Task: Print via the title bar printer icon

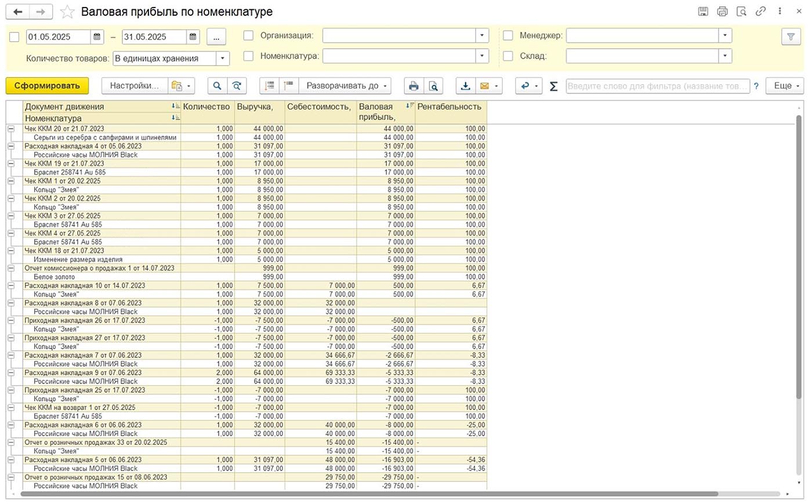Action: (722, 12)
